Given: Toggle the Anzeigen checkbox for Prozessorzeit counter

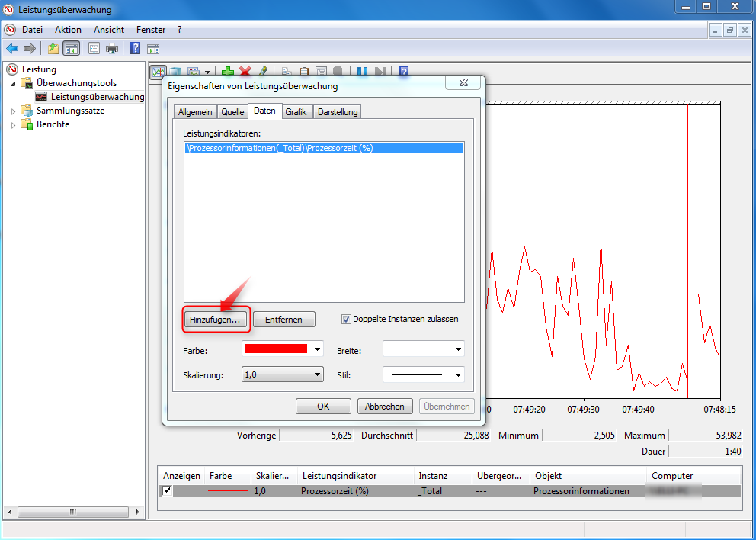Looking at the screenshot, I should point(165,490).
